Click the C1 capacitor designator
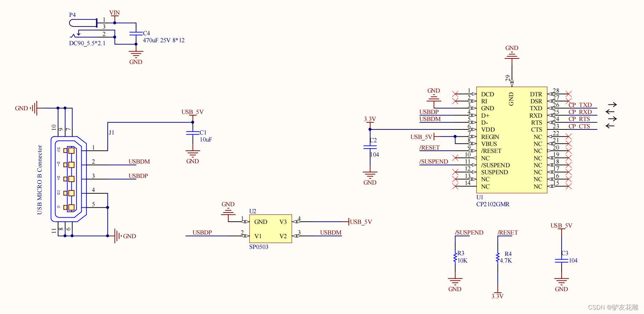Screen dimensions: 644x314 [203, 132]
